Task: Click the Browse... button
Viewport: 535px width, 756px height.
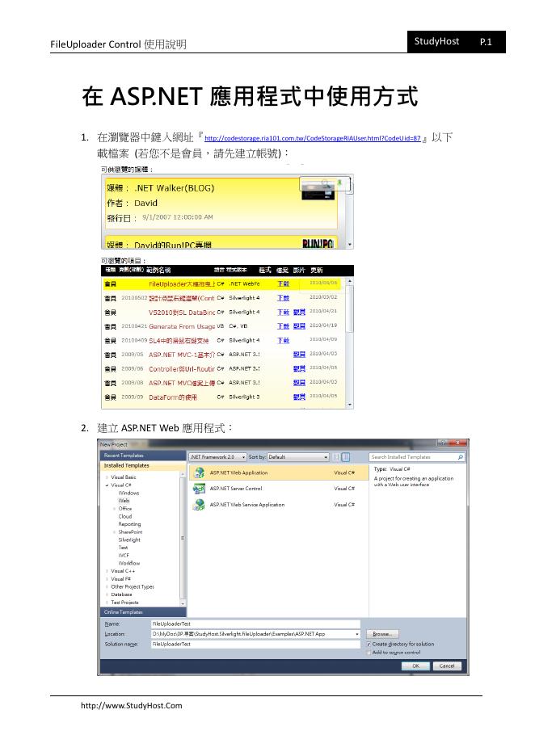Action: coord(382,634)
